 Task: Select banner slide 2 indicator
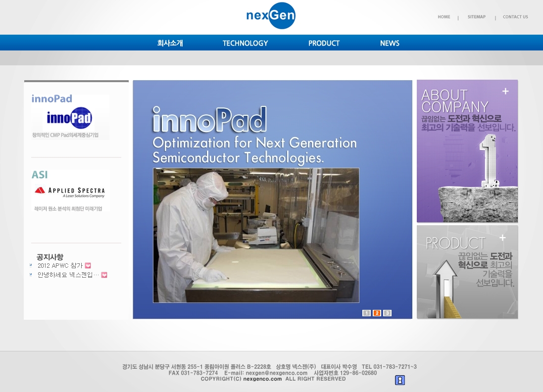(x=377, y=313)
